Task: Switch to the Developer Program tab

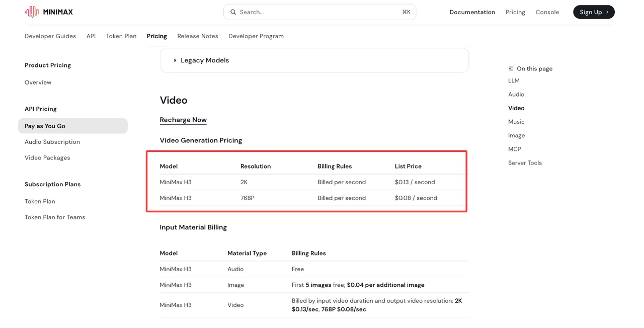Action: click(x=256, y=36)
